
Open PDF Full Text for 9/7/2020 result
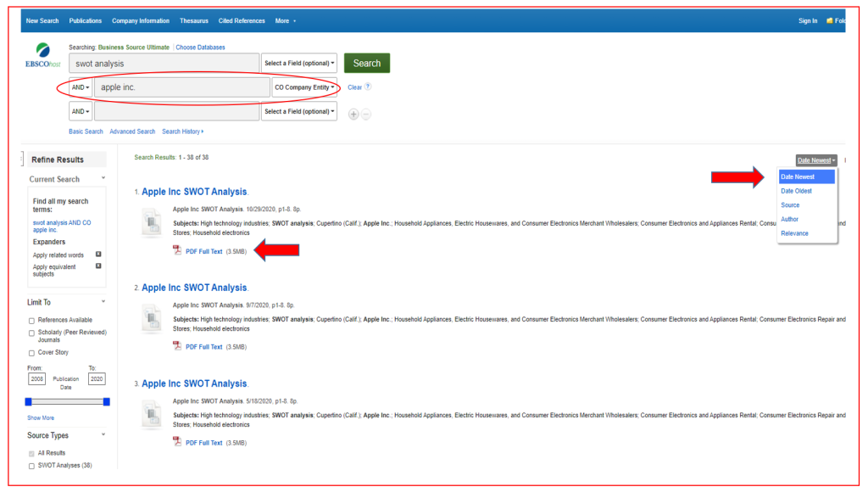[x=203, y=347]
